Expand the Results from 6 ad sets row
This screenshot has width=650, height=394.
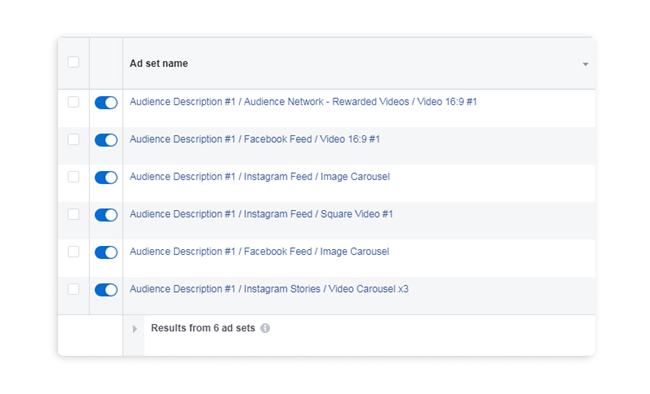(135, 329)
